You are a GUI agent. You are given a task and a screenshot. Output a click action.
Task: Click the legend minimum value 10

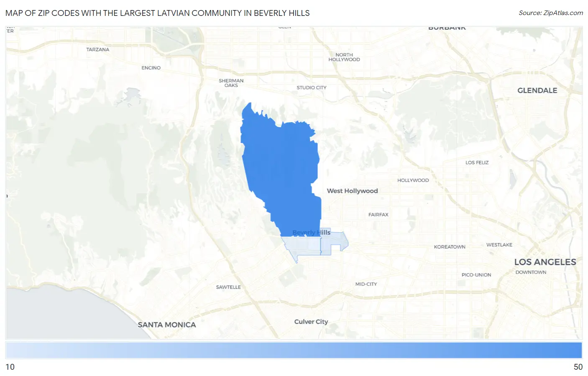10,367
